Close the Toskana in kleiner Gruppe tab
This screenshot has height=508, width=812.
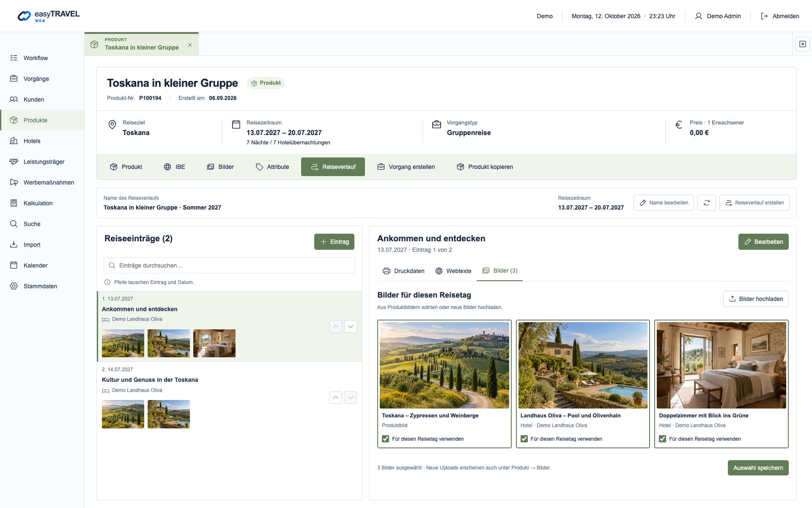point(190,45)
